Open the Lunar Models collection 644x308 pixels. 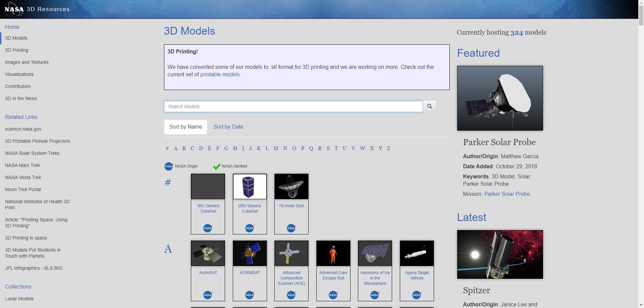point(19,299)
